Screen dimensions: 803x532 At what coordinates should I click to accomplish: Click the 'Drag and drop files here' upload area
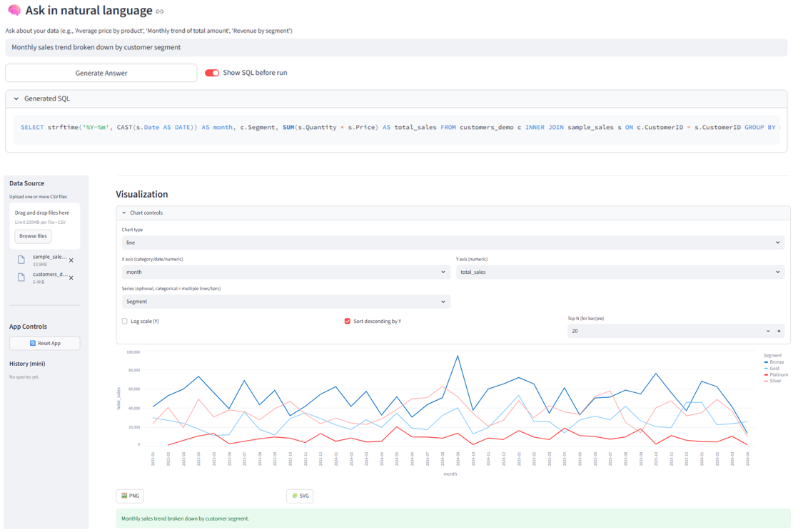coord(44,226)
